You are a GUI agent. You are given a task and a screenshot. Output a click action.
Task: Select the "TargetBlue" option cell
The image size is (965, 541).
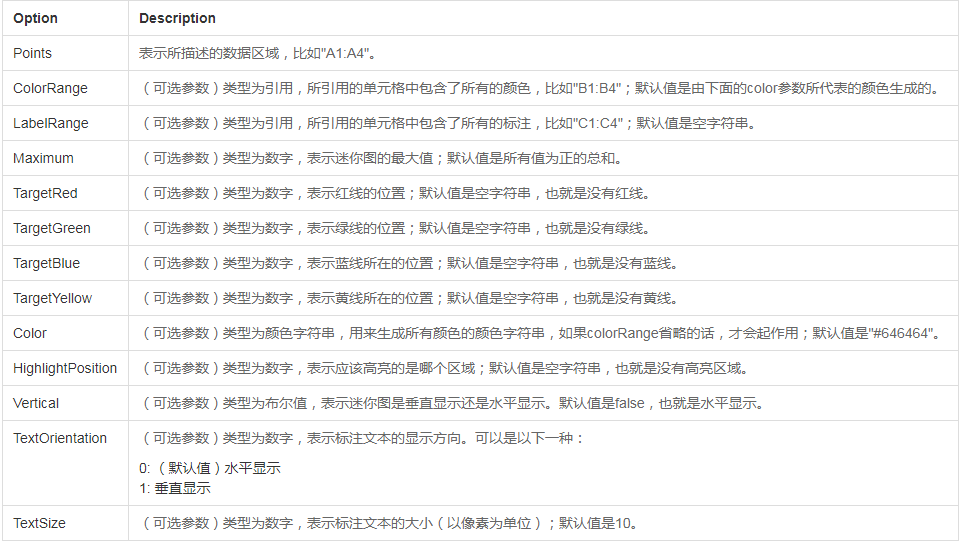(65, 263)
